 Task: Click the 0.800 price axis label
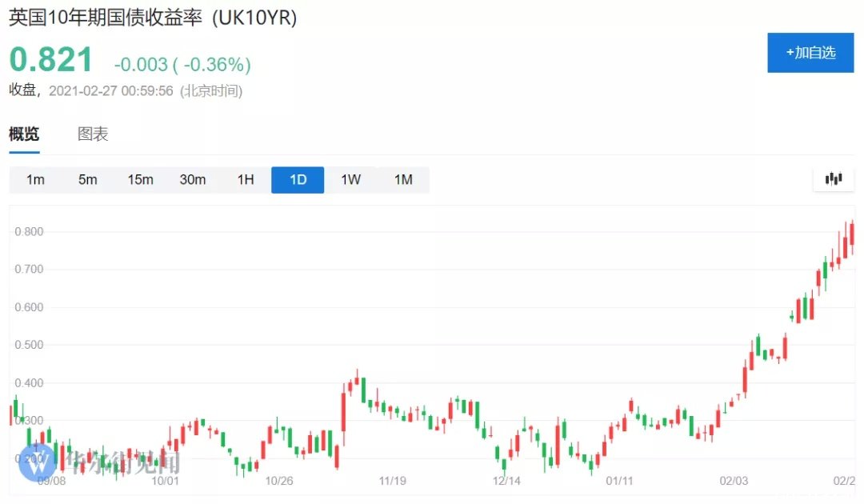click(28, 232)
